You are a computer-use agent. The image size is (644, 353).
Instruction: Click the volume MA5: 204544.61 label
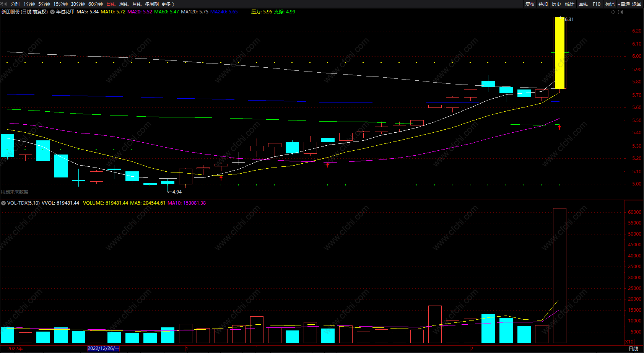pos(148,203)
